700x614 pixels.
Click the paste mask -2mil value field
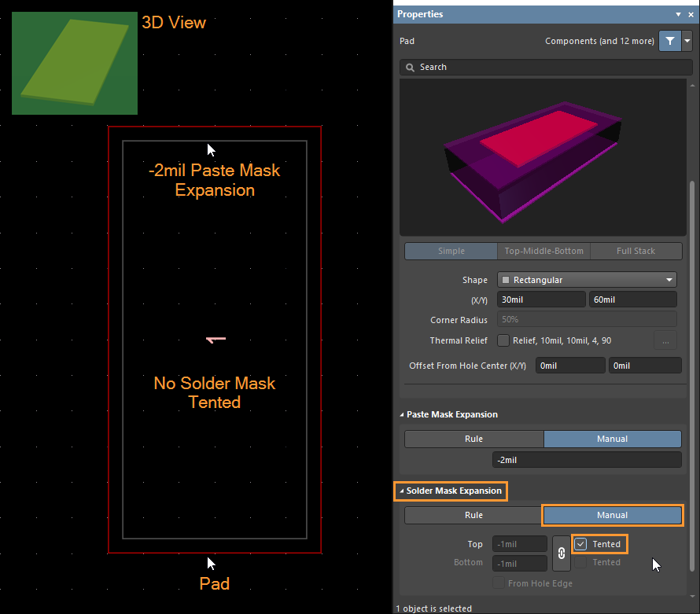click(587, 460)
